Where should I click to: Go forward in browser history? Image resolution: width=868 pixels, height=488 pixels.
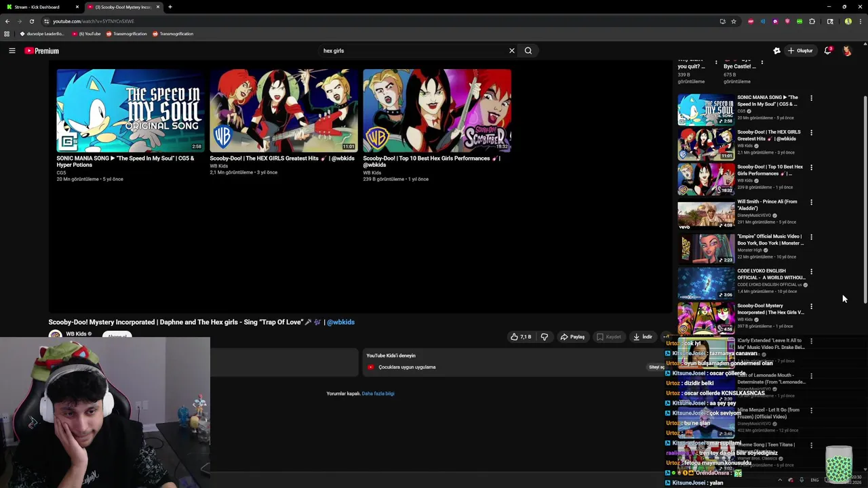[19, 21]
